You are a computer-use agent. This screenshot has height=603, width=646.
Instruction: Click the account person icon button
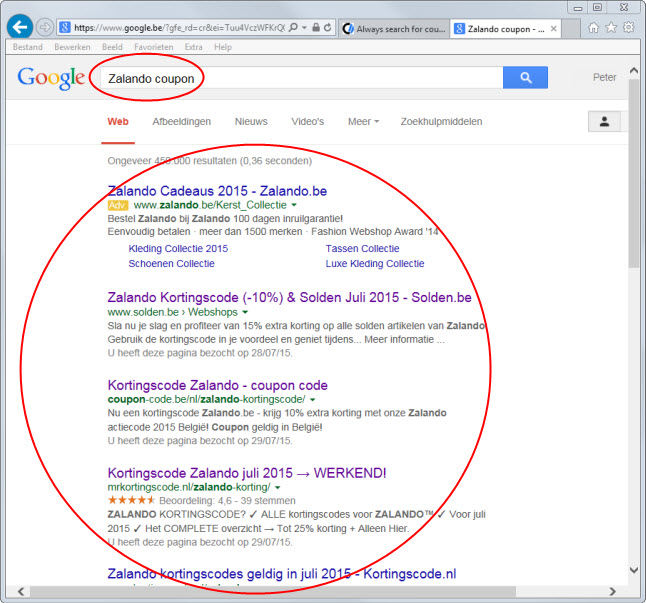coord(604,122)
